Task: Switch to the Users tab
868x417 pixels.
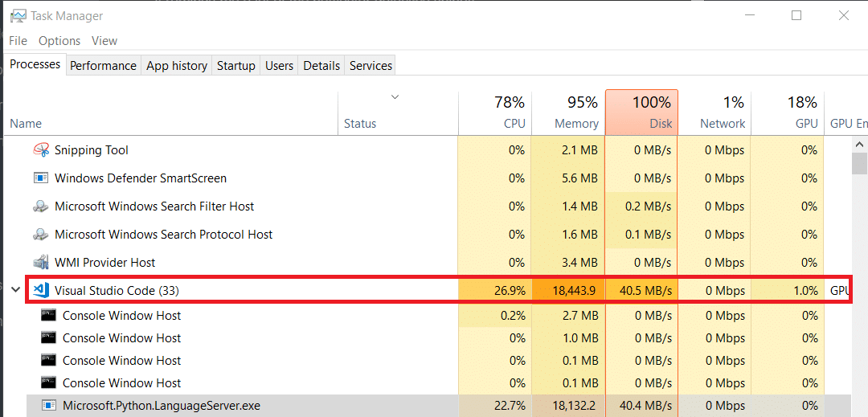Action: 279,66
